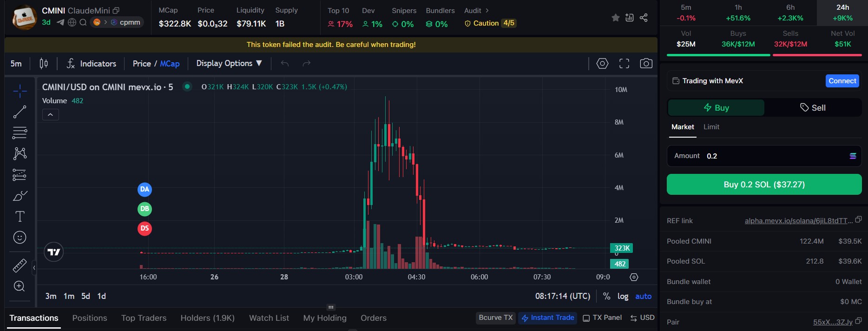
Task: Switch chart to MCap mode
Action: click(170, 64)
